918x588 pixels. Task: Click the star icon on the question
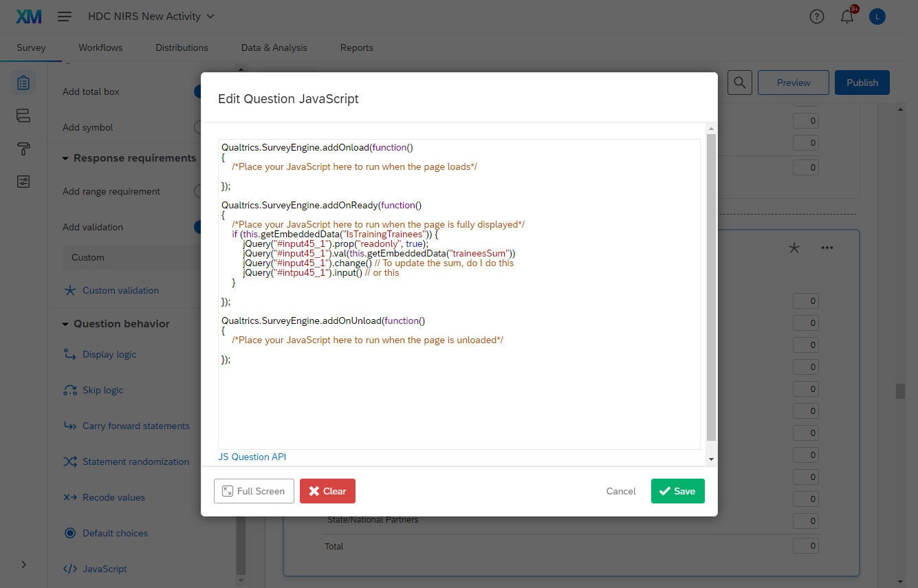[794, 248]
